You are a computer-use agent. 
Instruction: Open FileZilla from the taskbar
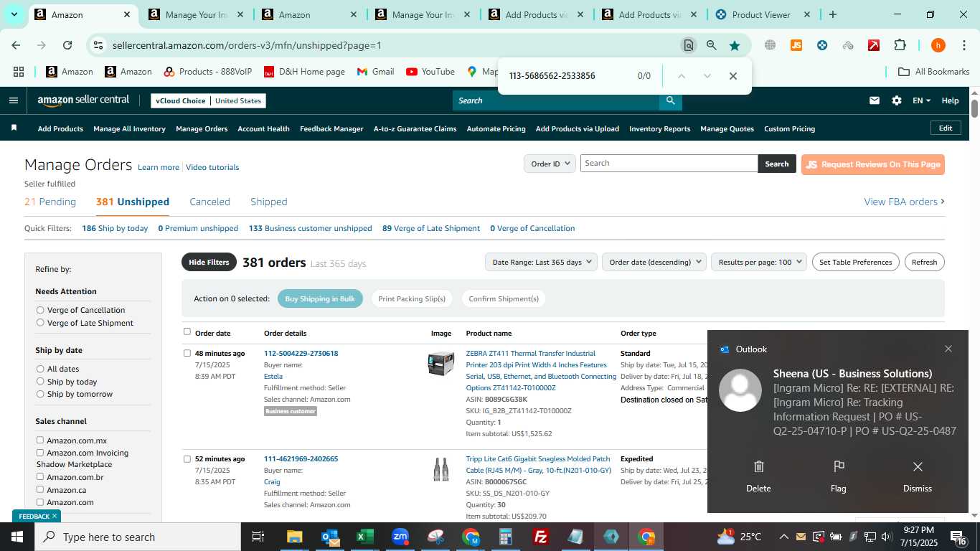[x=541, y=537]
